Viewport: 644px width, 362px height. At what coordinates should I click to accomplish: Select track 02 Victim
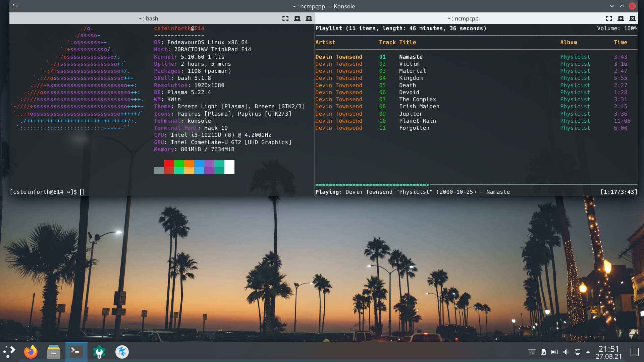476,64
